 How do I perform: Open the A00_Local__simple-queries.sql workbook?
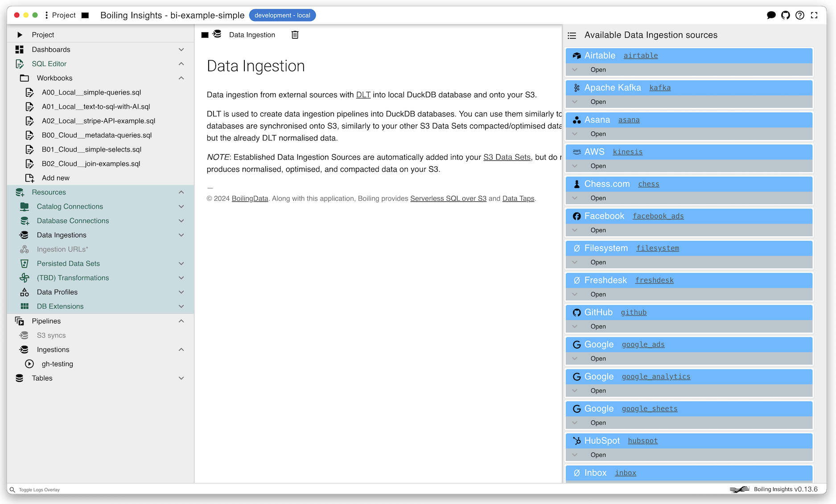click(91, 92)
